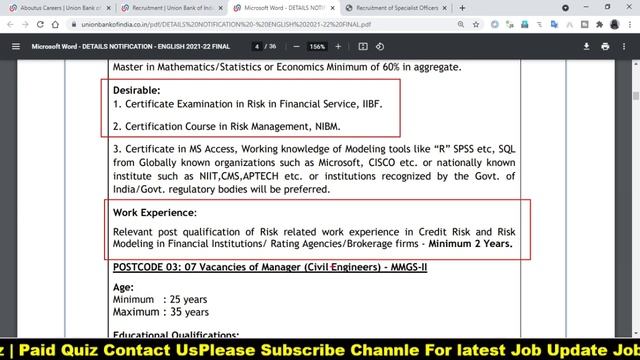
Task: Click the 'Work Experience:' heading text
Action: pyautogui.click(x=155, y=213)
